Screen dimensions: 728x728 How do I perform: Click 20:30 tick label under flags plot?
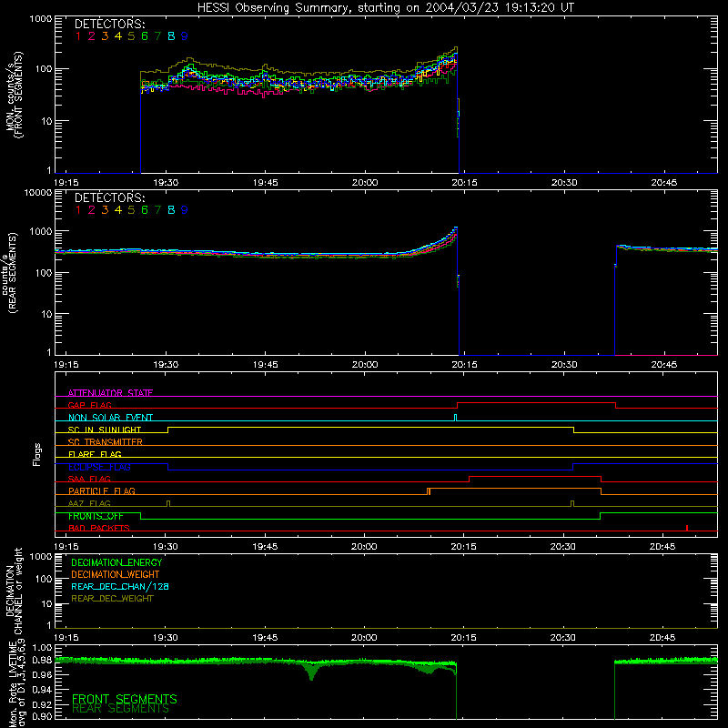coord(563,547)
